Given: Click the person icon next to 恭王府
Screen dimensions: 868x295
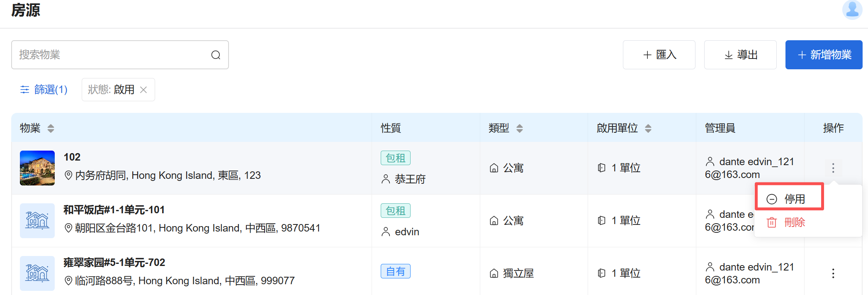Looking at the screenshot, I should click(386, 179).
